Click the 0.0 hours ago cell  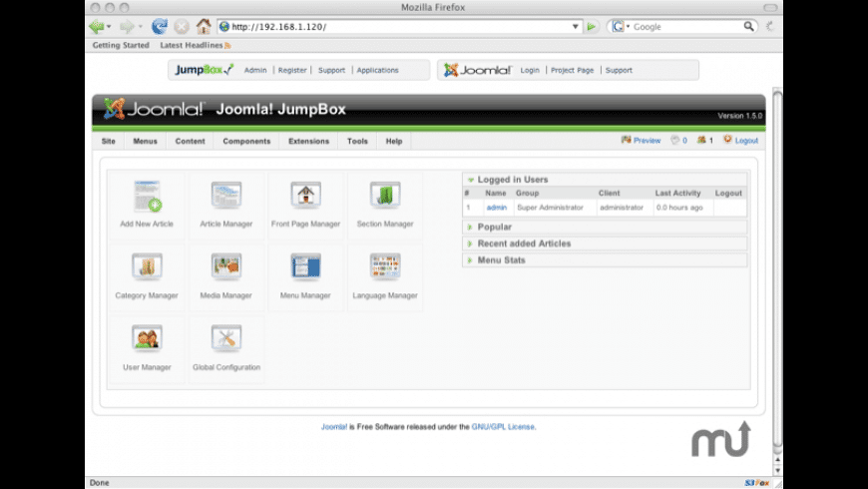(679, 208)
